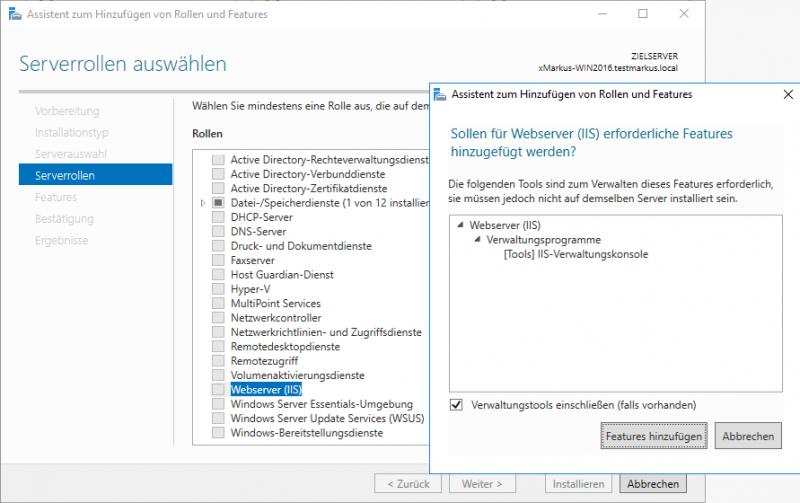Click the Features hinzufügen button
Image resolution: width=800 pixels, height=503 pixels.
pyautogui.click(x=654, y=437)
